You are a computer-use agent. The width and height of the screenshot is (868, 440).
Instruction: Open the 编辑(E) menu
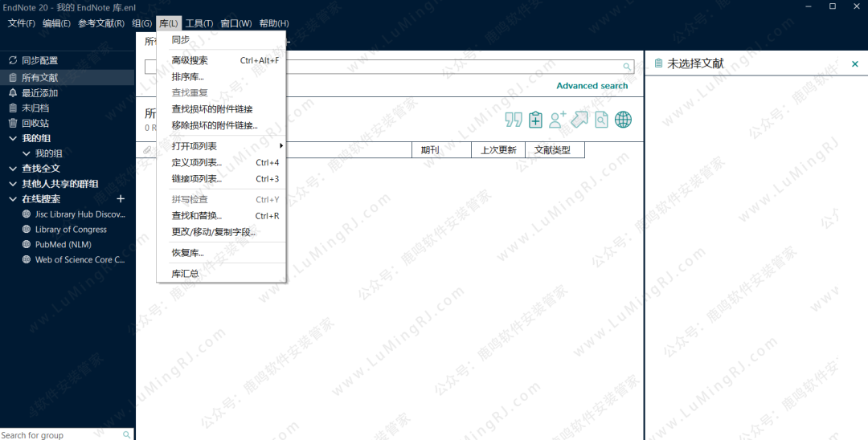point(56,23)
